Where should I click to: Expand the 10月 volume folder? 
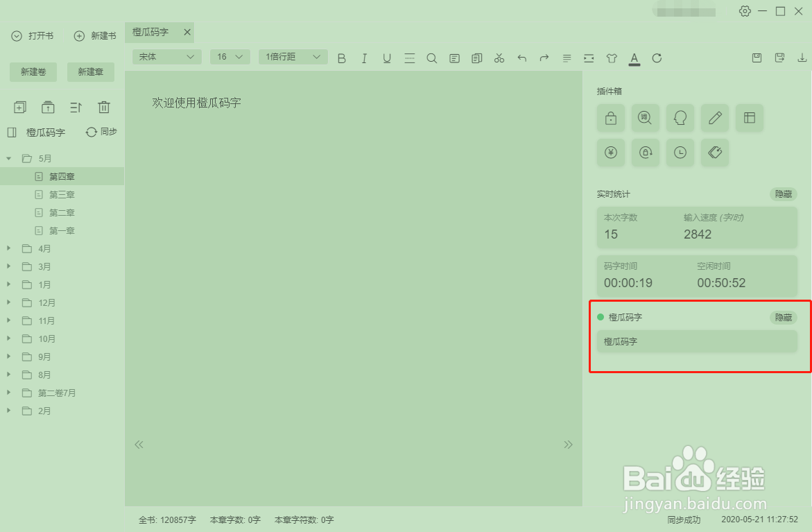(9, 338)
